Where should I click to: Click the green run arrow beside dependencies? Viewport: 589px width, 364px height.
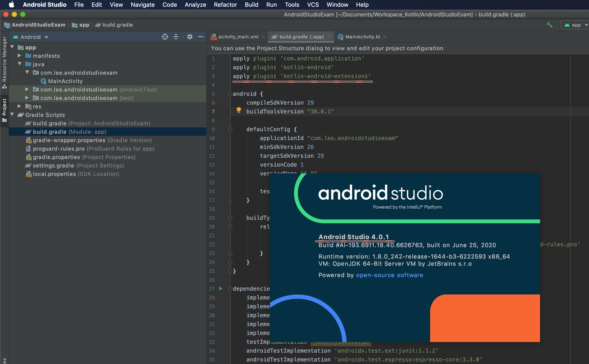(221, 289)
